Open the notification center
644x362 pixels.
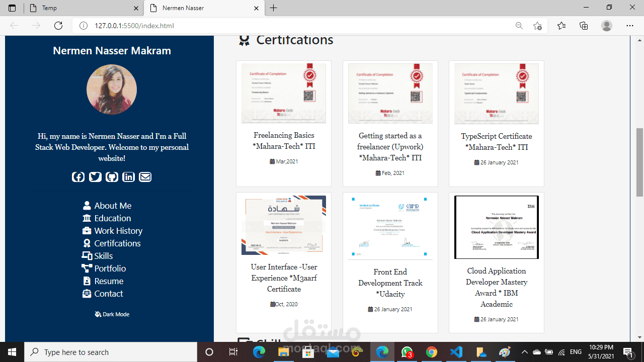pos(628,352)
